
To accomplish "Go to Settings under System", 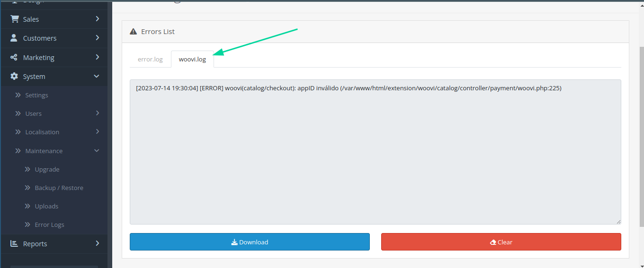I will [36, 95].
